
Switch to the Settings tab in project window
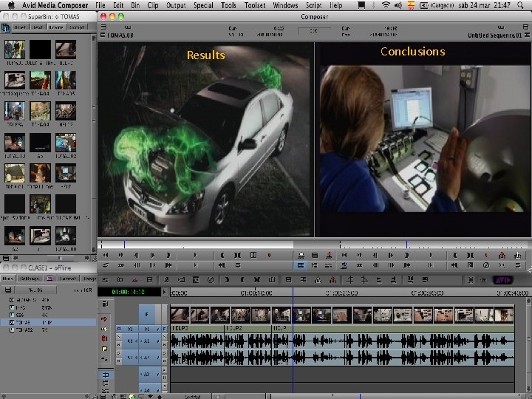(x=30, y=279)
